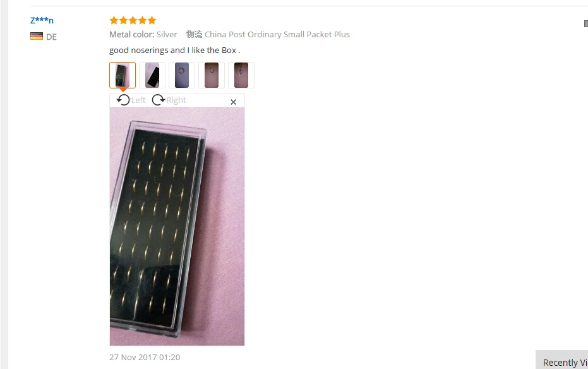
Task: Open reviewer Z***n's profile link
Action: pos(42,20)
